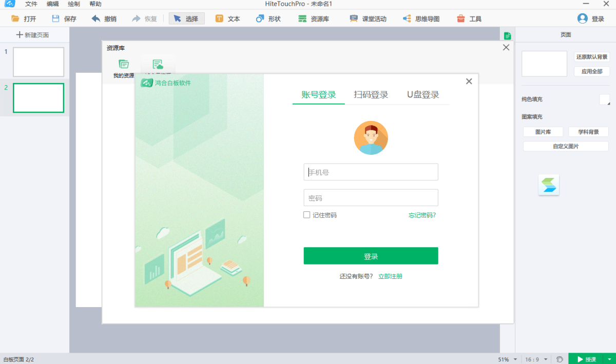The height and width of the screenshot is (364, 616).
Task: Open the 绘制 menu in the menu bar
Action: (x=73, y=4)
